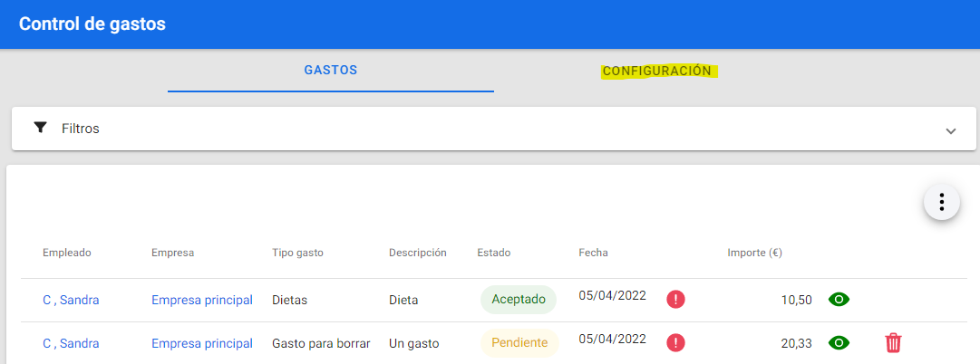Click the Pendiente status badge
The width and height of the screenshot is (980, 364).
point(519,343)
